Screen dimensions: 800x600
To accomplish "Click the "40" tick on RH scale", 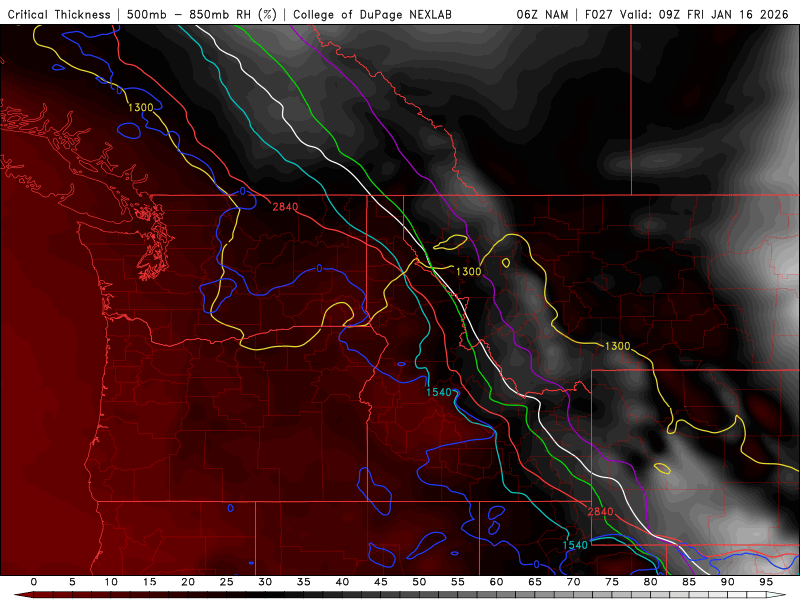I will (342, 582).
